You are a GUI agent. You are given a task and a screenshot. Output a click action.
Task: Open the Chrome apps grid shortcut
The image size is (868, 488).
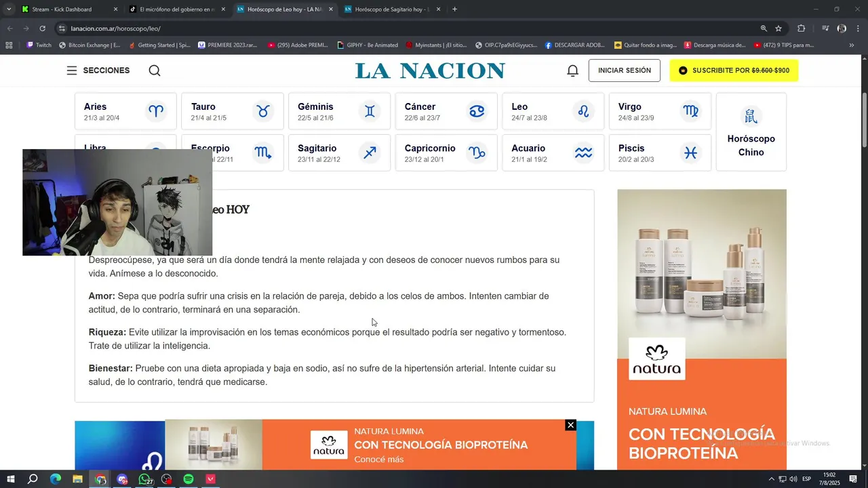click(9, 45)
